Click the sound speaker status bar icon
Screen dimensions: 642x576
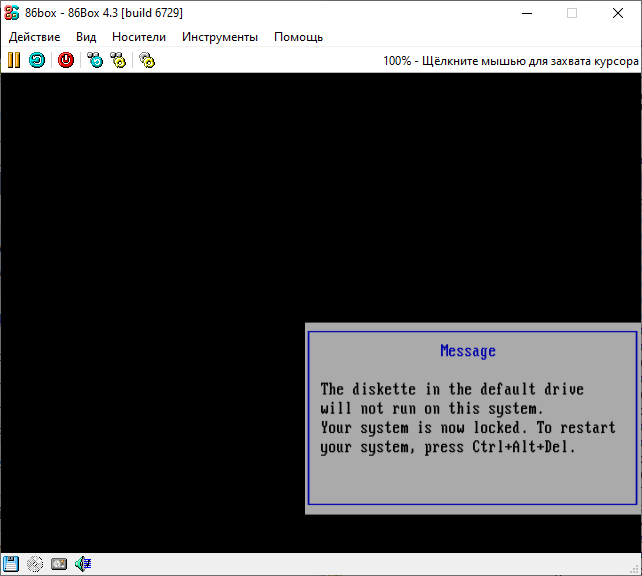(83, 564)
